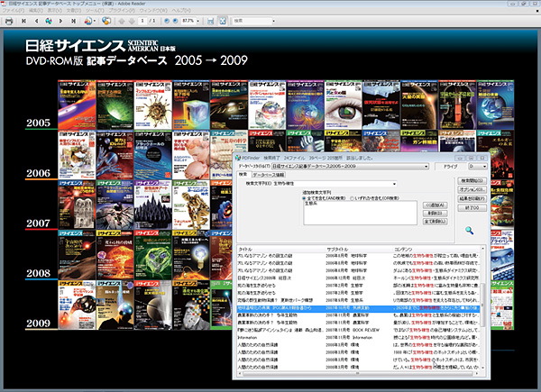Click the results list scroll-down arrow

coord(482,368)
